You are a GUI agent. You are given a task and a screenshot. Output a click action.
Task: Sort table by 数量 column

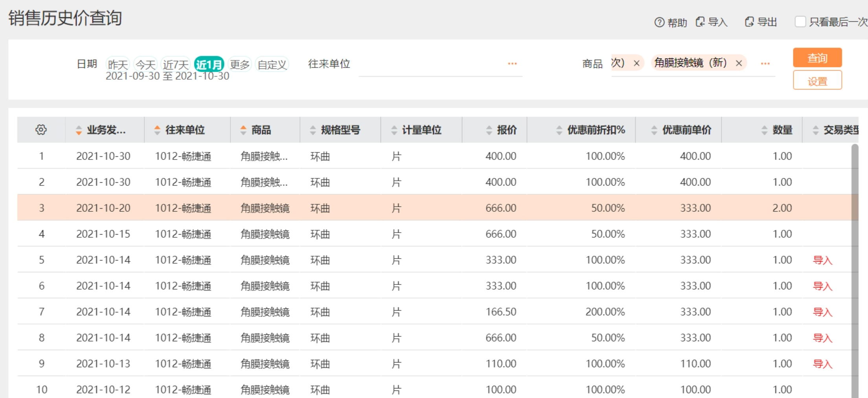click(x=764, y=130)
